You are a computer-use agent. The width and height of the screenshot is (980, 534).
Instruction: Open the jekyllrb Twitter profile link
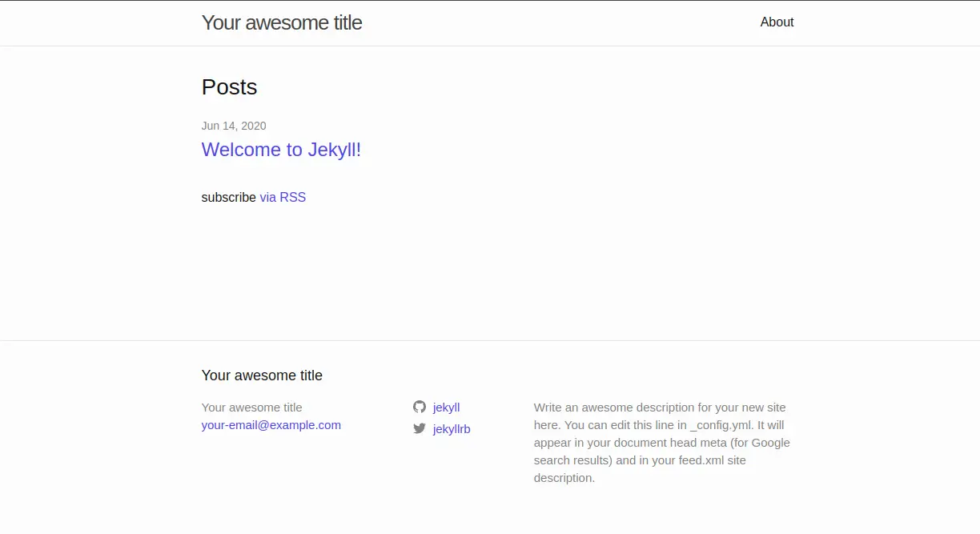click(x=452, y=429)
